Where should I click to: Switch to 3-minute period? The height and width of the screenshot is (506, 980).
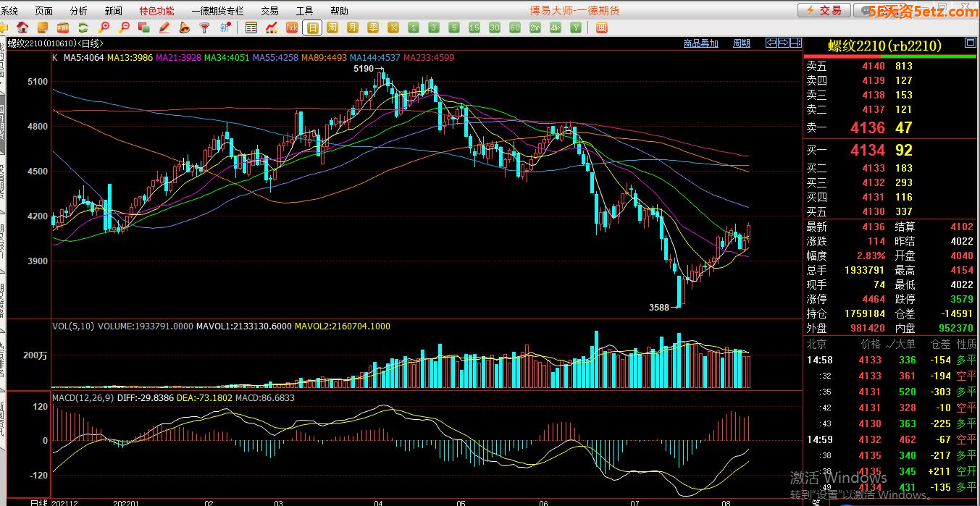pyautogui.click(x=434, y=28)
